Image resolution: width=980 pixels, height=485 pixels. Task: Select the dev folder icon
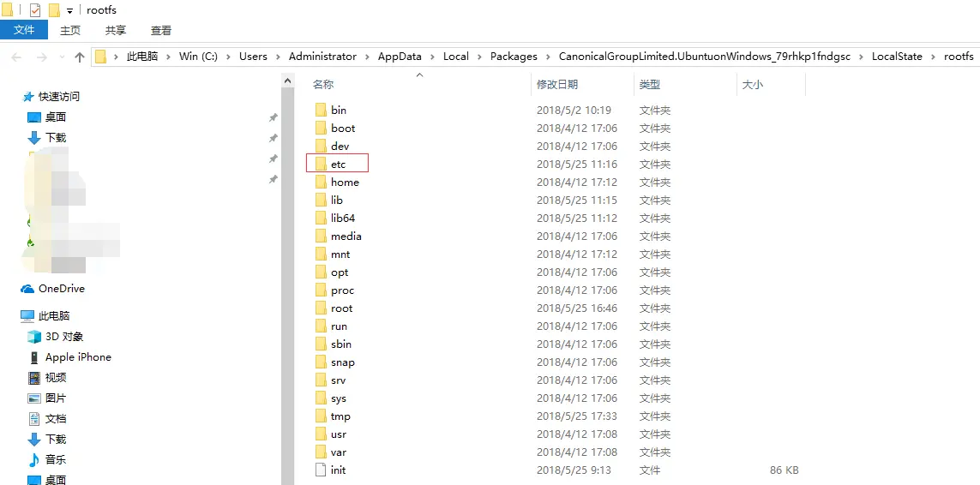(x=321, y=147)
